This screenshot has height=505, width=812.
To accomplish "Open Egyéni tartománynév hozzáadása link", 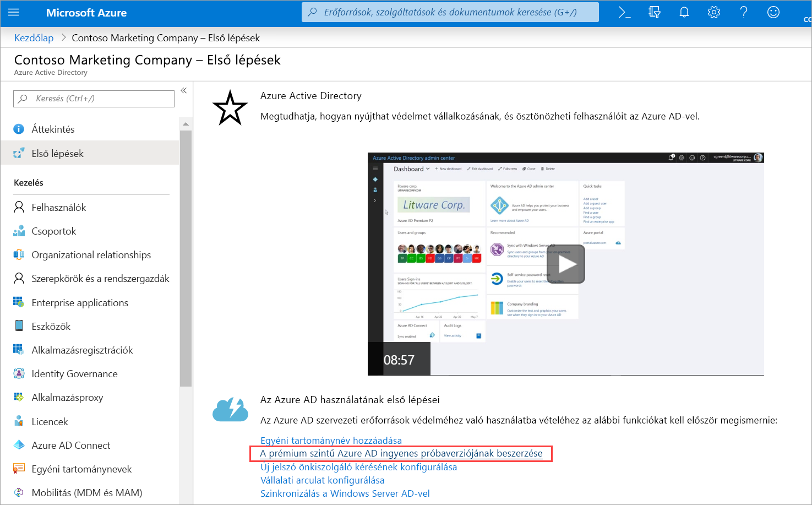I will pos(331,440).
